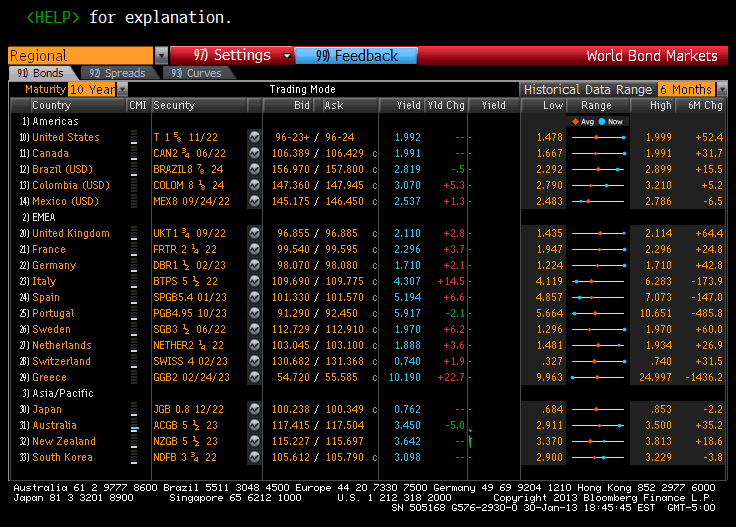Click the Country column header
Image resolution: width=736 pixels, height=527 pixels.
[x=51, y=105]
